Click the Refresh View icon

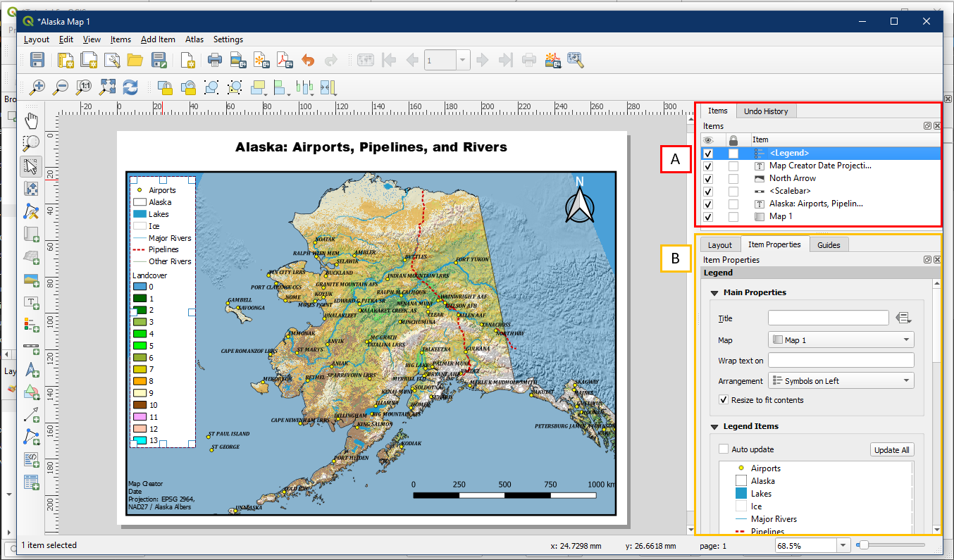130,87
